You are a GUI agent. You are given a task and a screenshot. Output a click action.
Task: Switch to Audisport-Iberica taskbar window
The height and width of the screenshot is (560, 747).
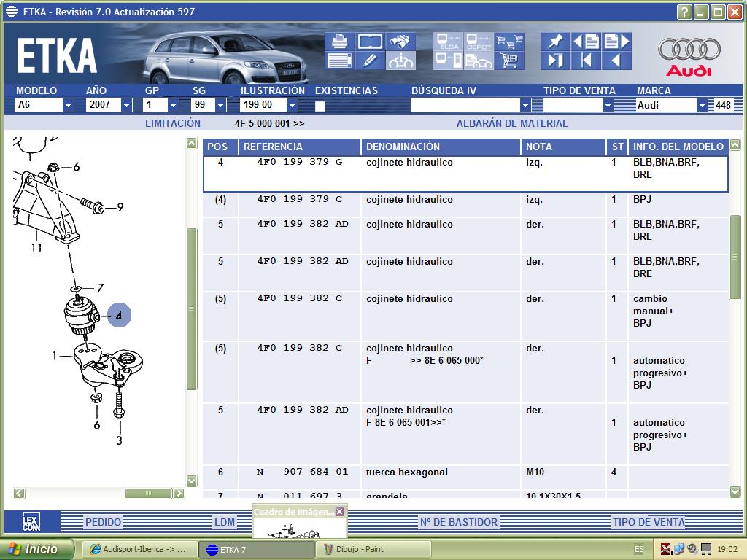coord(139,550)
